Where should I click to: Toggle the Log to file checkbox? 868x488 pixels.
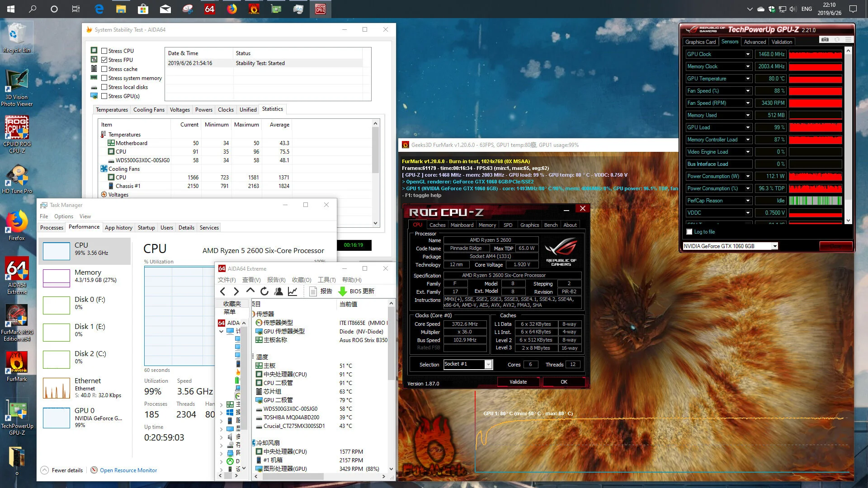pos(689,232)
